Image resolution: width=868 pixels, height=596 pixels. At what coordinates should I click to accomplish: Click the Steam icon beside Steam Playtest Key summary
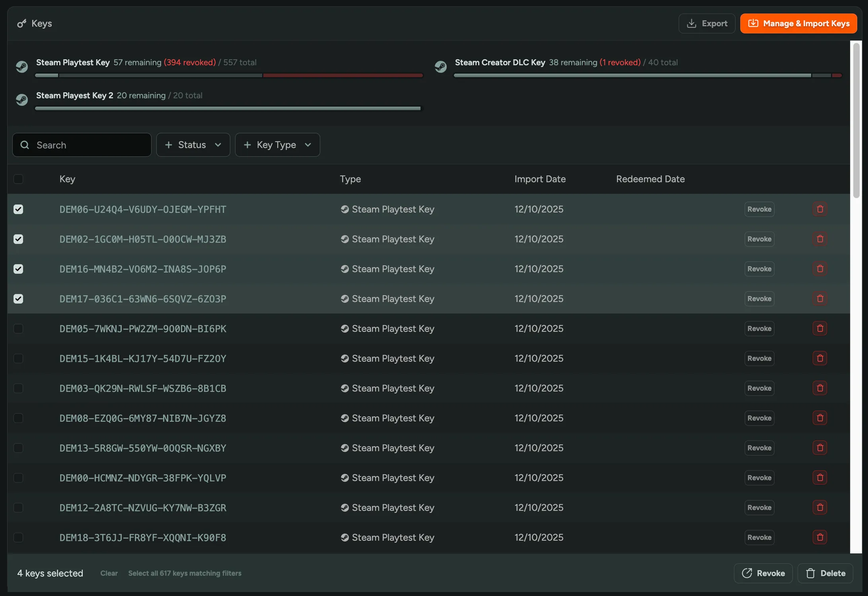tap(22, 66)
